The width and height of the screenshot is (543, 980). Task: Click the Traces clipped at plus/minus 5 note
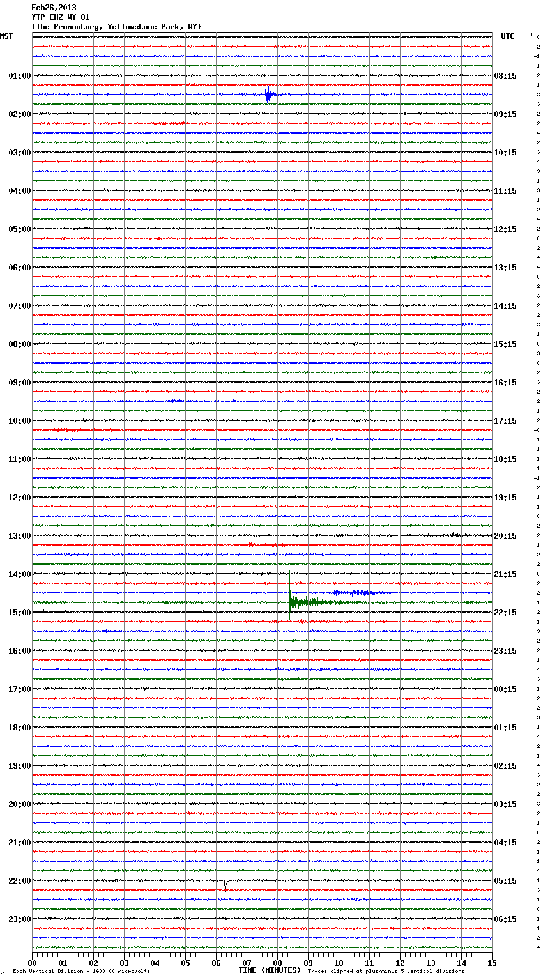pyautogui.click(x=386, y=972)
